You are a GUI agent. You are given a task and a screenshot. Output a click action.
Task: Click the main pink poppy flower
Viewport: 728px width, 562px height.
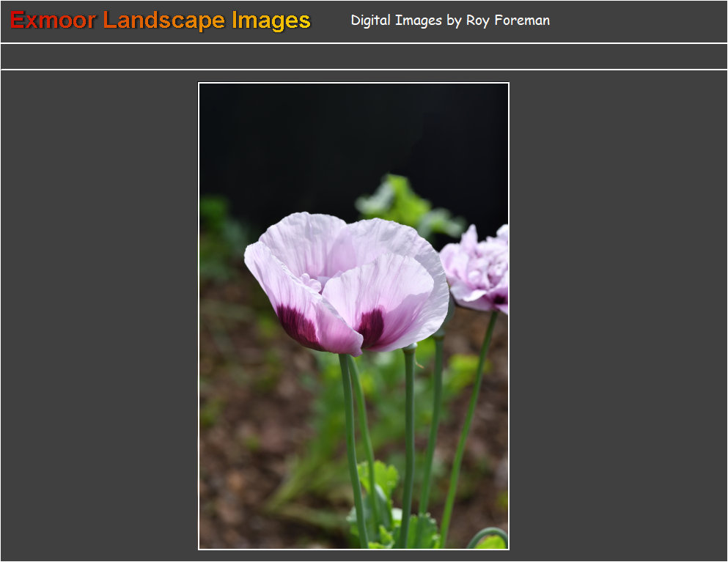pos(345,278)
